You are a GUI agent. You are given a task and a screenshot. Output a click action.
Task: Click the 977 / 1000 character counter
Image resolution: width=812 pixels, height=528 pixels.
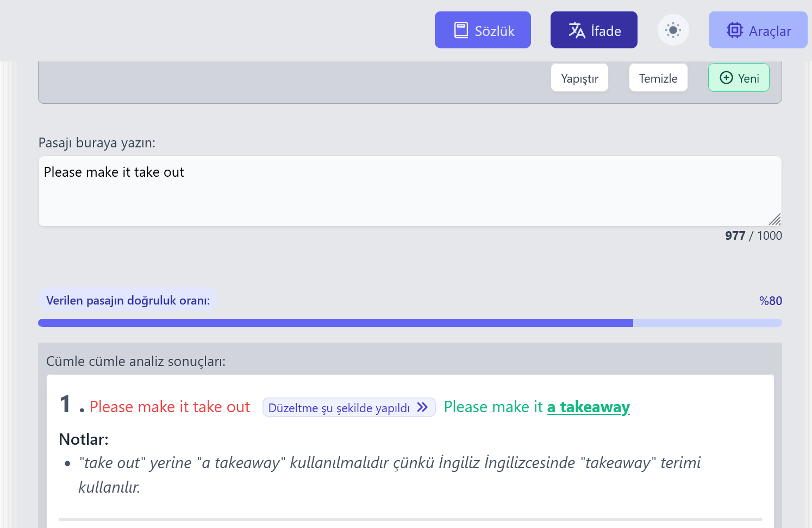point(753,235)
